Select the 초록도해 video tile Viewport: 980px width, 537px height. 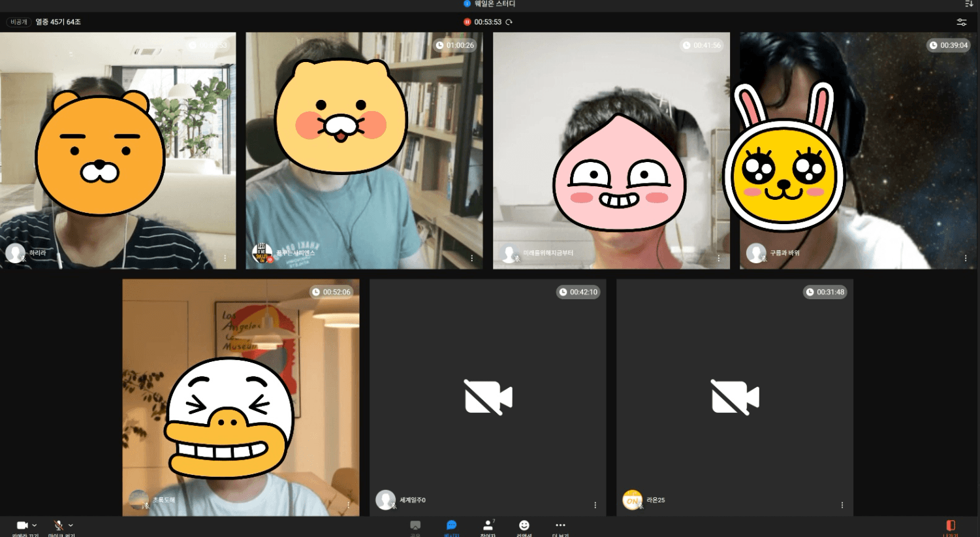tap(241, 398)
